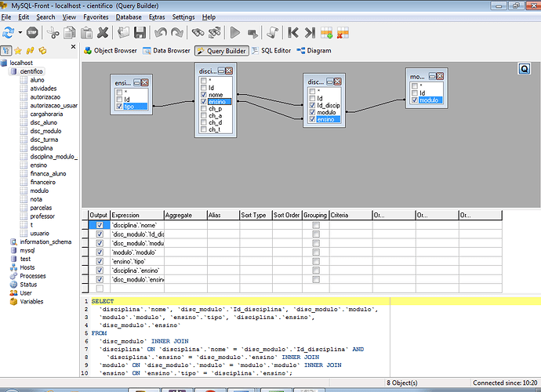Click the Find binoculars icon
541x392 pixels.
point(198,33)
